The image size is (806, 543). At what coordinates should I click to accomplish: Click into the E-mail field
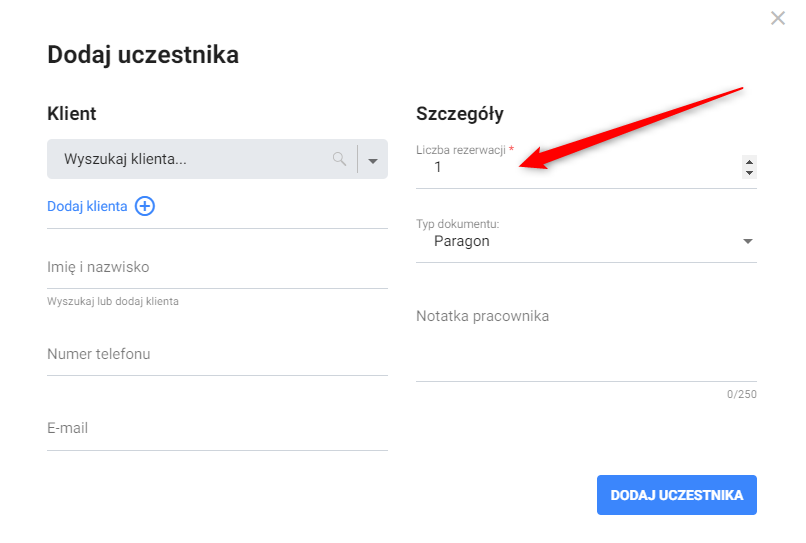pyautogui.click(x=216, y=429)
